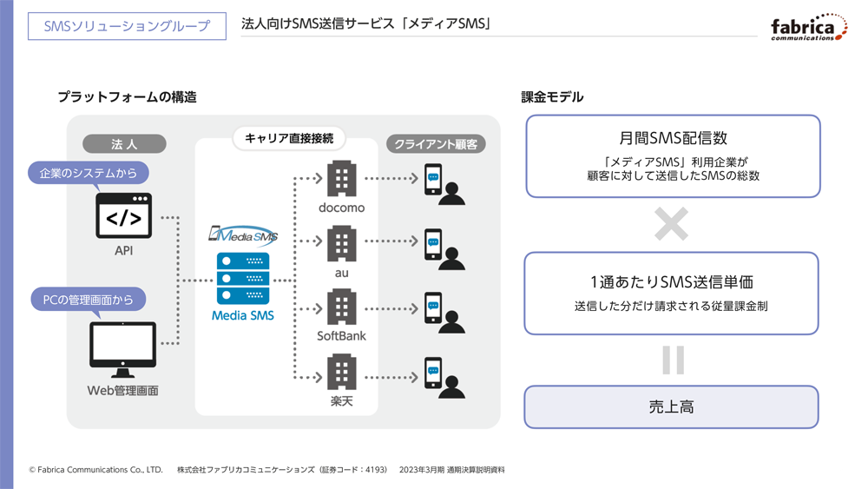Screen dimensions: 868x489
Task: Click the 1通あたりSMS送信単価 box
Action: coord(671,293)
